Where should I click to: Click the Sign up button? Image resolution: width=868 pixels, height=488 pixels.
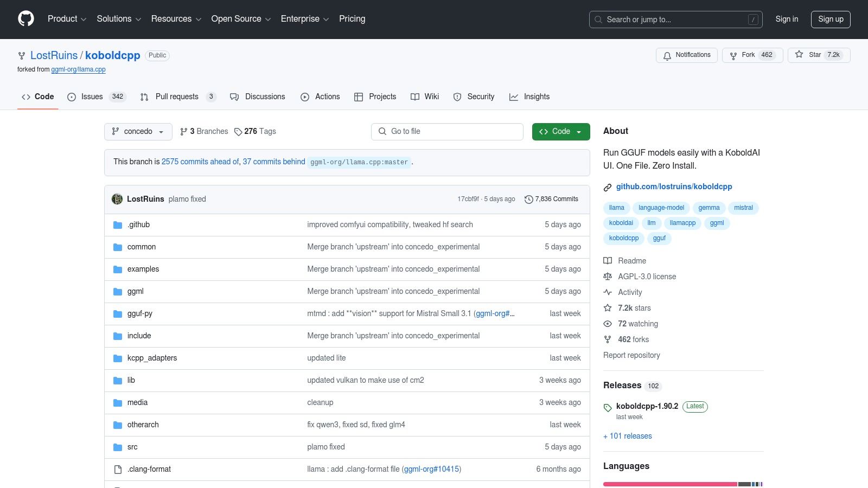pos(831,20)
